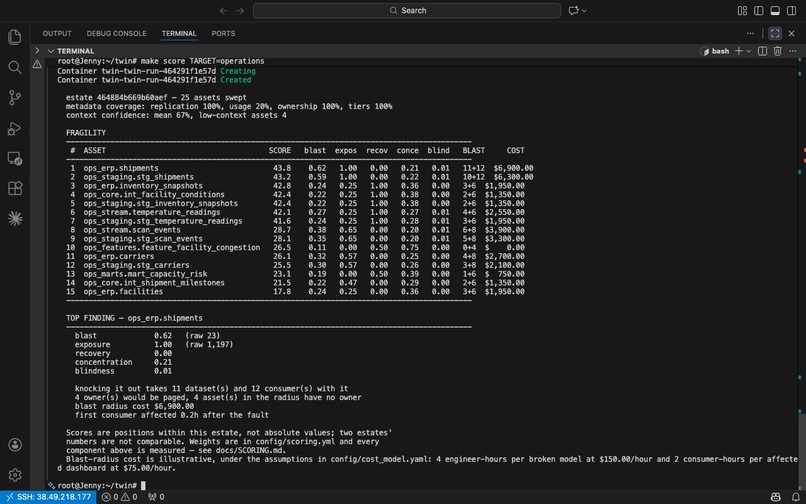Image resolution: width=806 pixels, height=504 pixels.
Task: Click the 'SCORE' column header
Action: pyautogui.click(x=280, y=151)
